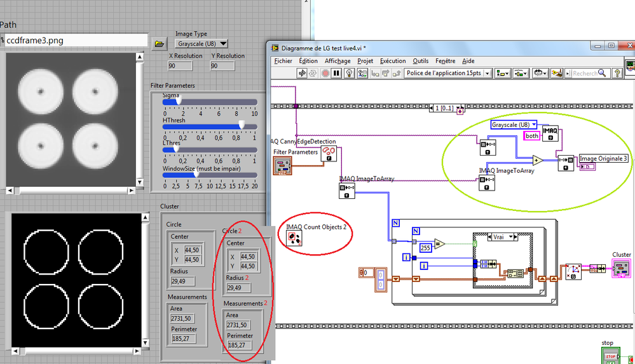Click top image vertical scrollbar down arrow

pyautogui.click(x=140, y=182)
